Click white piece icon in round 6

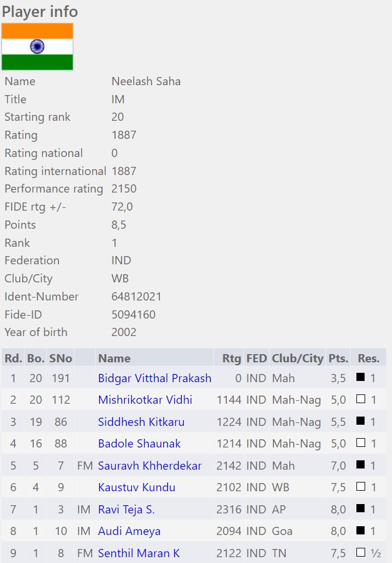click(360, 487)
